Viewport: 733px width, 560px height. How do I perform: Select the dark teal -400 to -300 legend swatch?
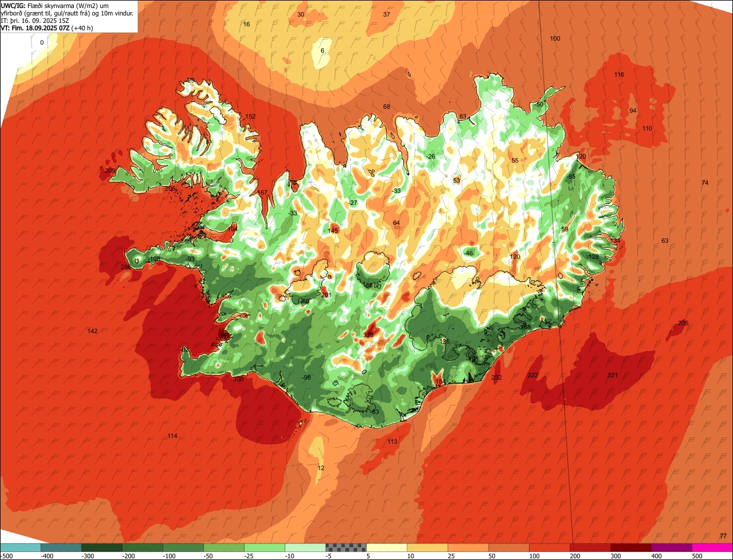(61, 547)
